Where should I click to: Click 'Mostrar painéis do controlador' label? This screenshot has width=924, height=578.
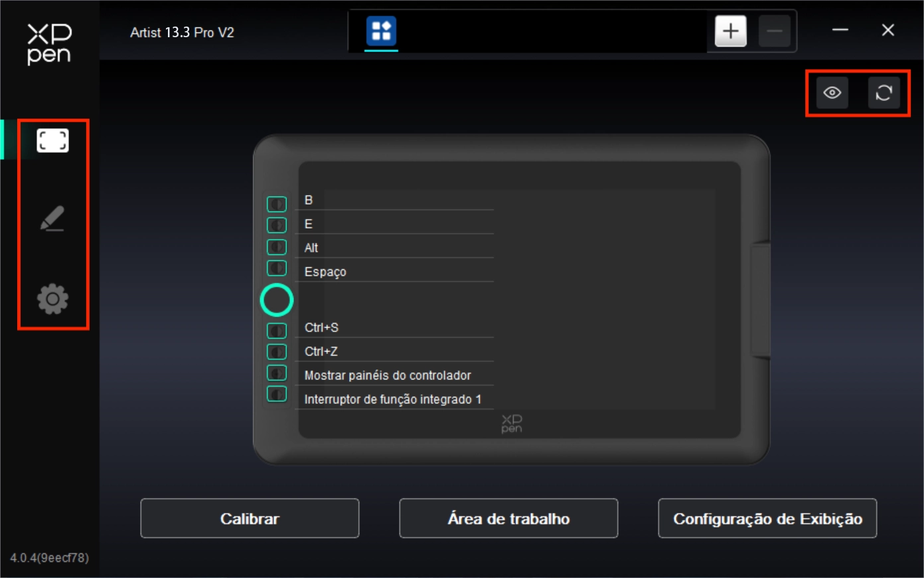[x=388, y=375]
